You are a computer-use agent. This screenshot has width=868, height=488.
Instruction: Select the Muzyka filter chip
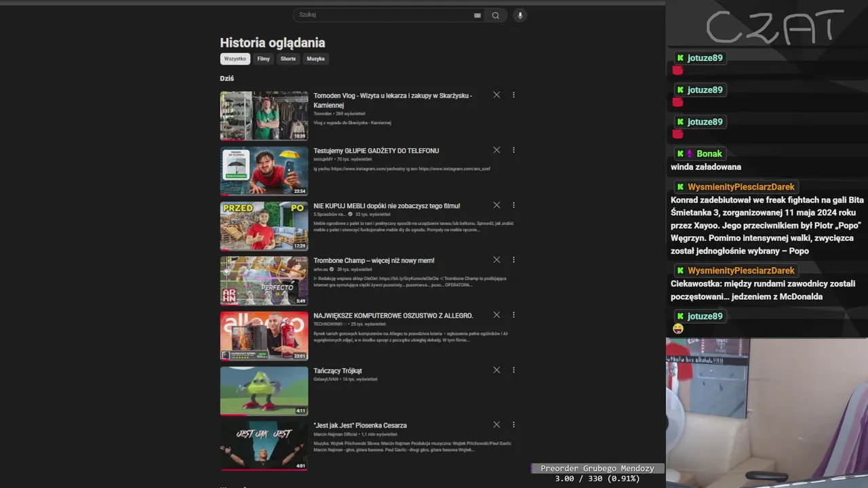315,59
